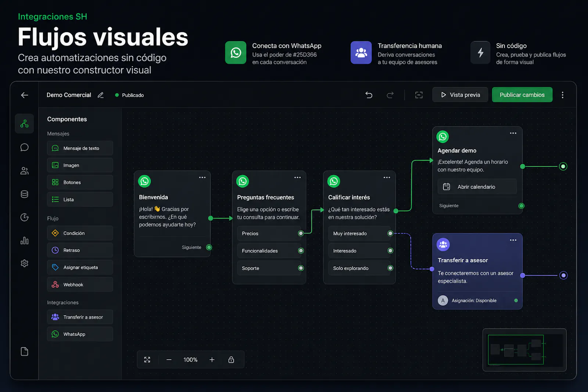Undo the last change
The width and height of the screenshot is (588, 392).
tap(369, 95)
